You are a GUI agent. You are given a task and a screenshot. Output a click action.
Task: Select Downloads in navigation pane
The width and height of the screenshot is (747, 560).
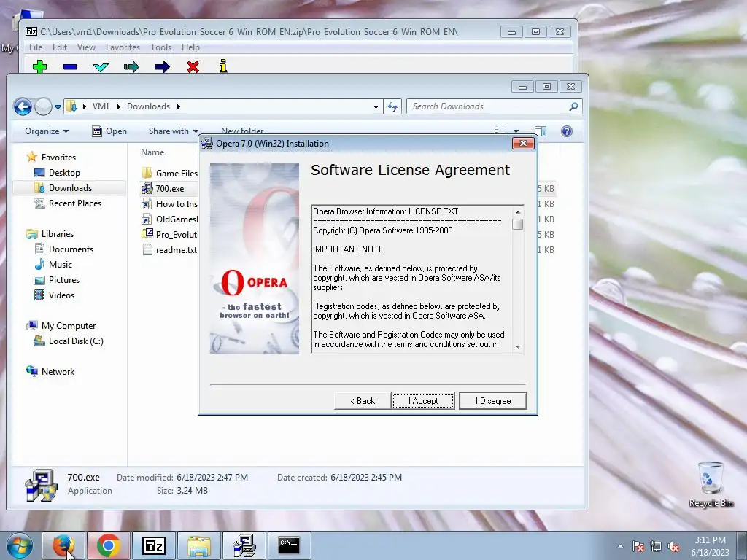(x=70, y=188)
